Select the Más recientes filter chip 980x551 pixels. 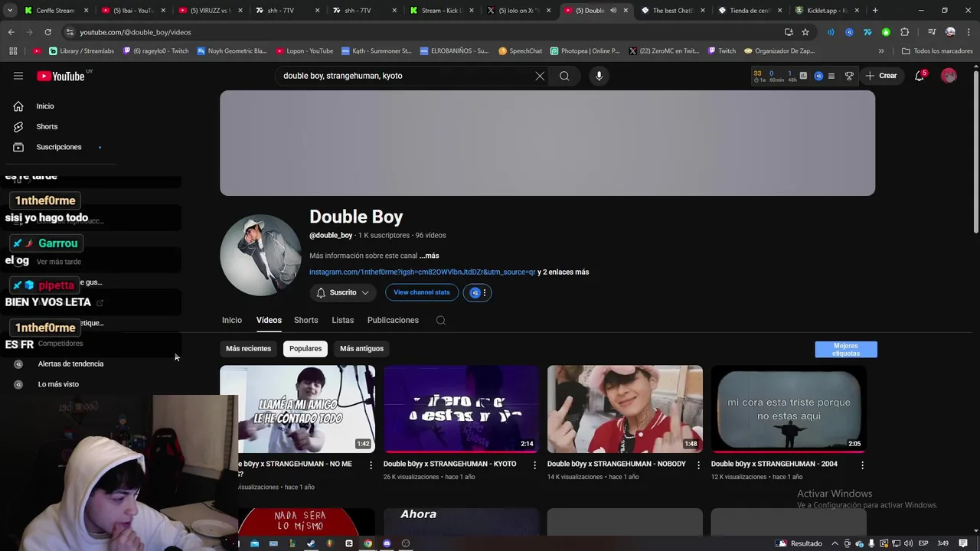(248, 349)
